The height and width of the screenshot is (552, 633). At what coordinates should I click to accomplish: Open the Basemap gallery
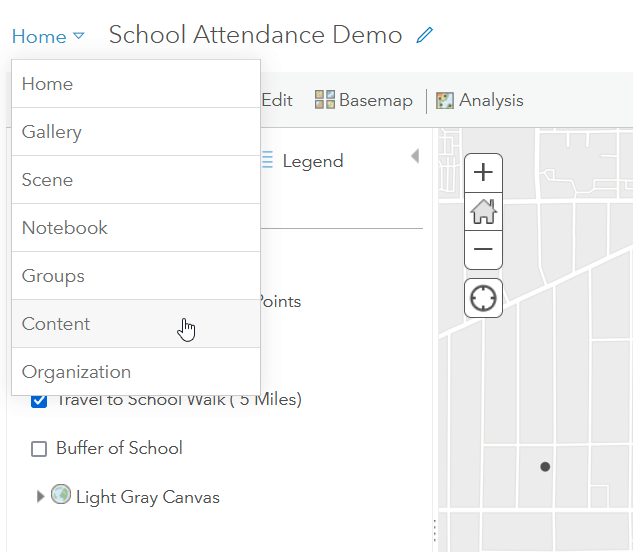coord(364,100)
